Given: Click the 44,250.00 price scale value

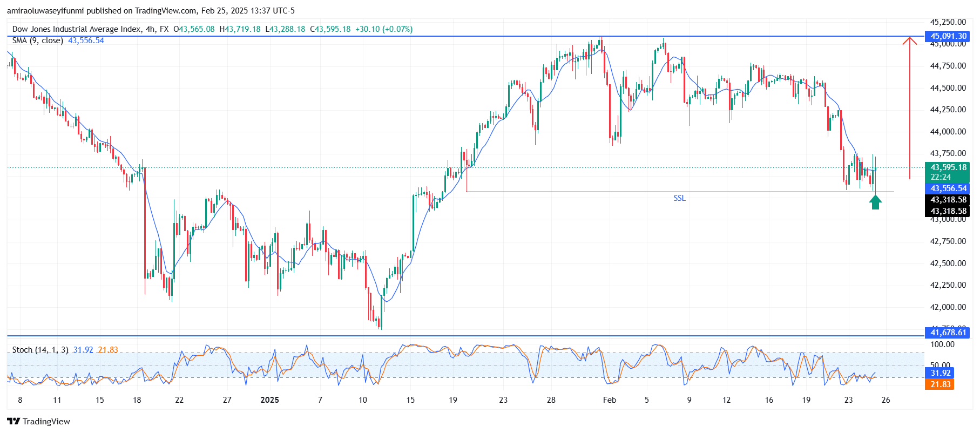Looking at the screenshot, I should click(x=948, y=110).
